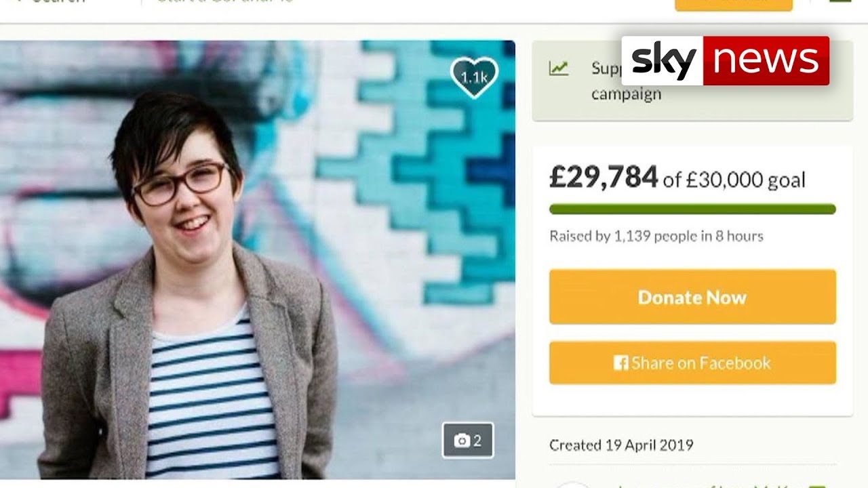Click the green icon beside organizer name
868x488 pixels.
coord(818,485)
